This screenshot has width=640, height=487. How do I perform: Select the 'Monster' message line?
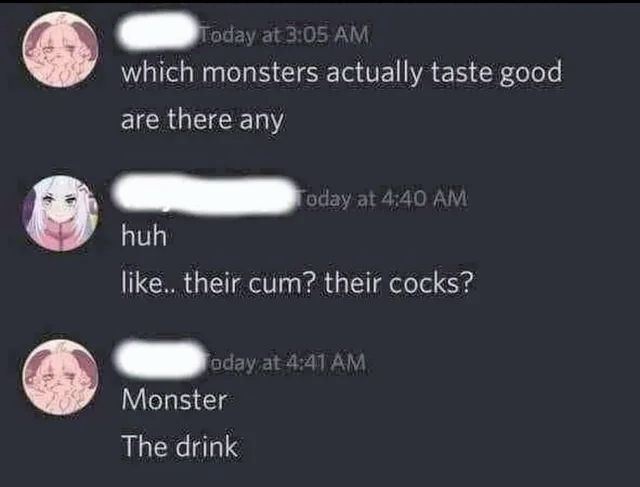coord(174,399)
